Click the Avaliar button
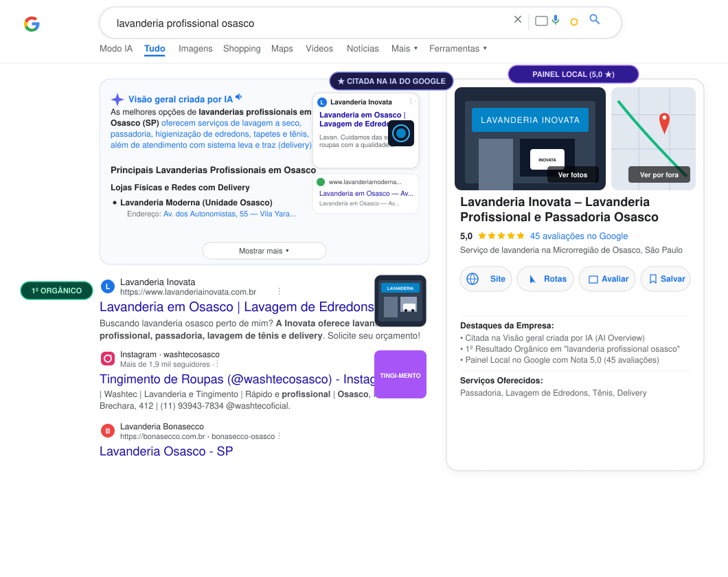Image resolution: width=728 pixels, height=577 pixels. click(607, 279)
